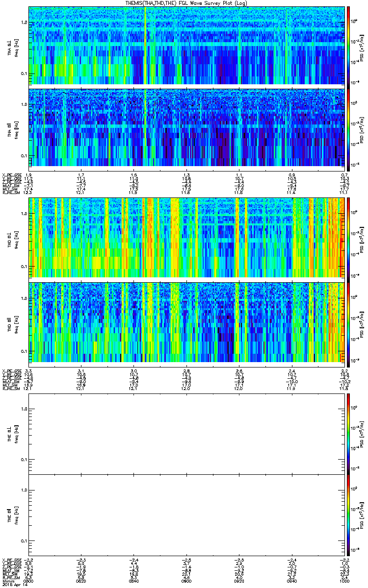Click the 0840 time tick label

[x=133, y=580]
